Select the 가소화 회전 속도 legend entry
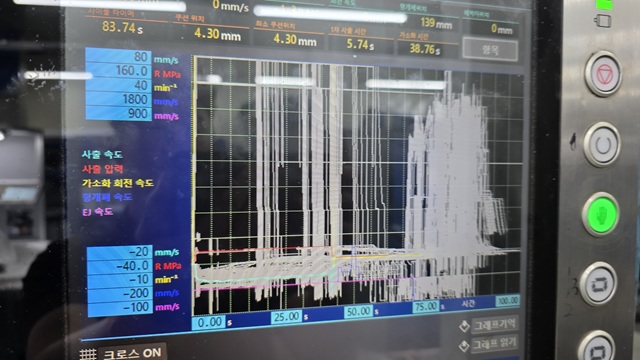Screen dimensions: 640x360 pos(118,183)
